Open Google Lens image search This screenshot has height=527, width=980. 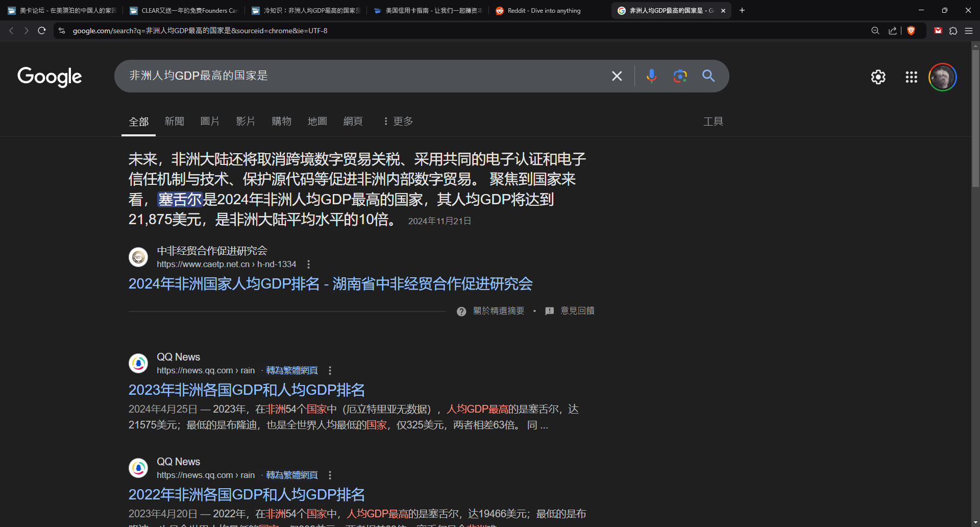pos(680,76)
